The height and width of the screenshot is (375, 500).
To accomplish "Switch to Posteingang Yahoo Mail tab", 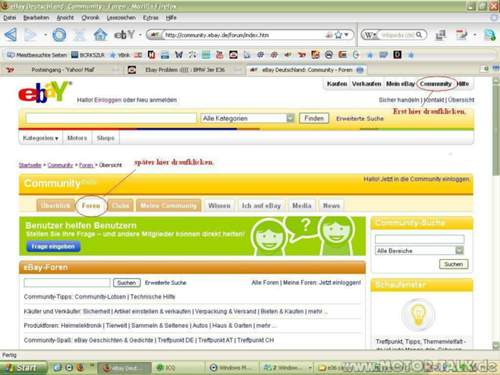I will tap(63, 70).
